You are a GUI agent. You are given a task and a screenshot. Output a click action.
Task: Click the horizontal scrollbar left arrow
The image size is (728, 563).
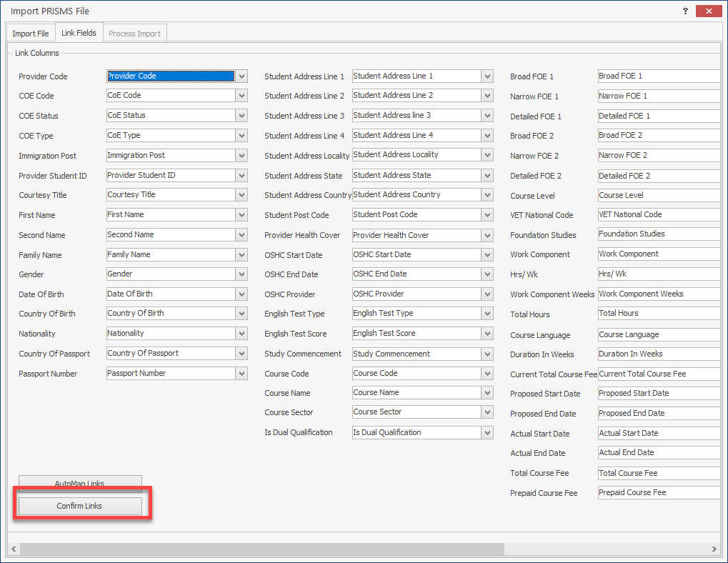tap(14, 549)
